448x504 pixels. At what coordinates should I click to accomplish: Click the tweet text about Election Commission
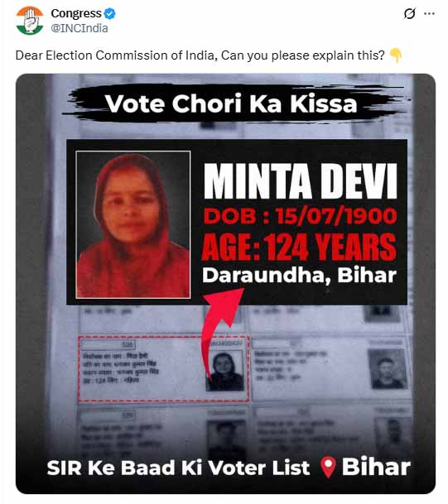pos(200,55)
